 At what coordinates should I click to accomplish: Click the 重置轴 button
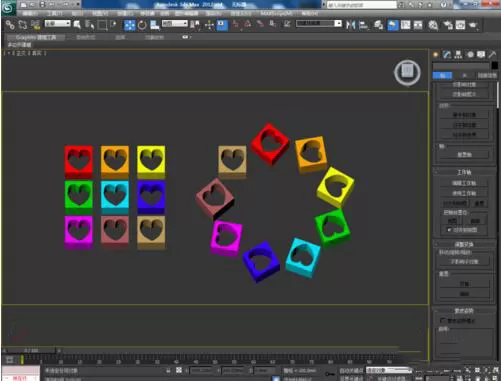[x=464, y=155]
